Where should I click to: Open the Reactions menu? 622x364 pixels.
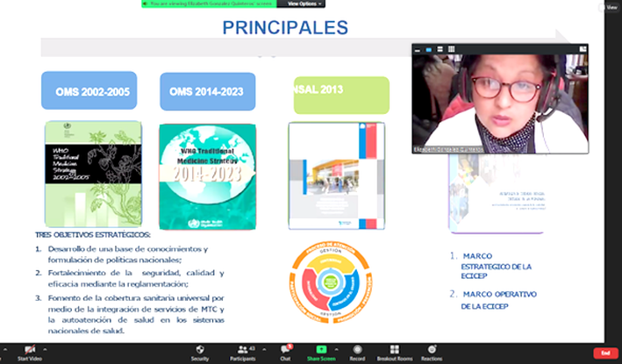coord(432,351)
